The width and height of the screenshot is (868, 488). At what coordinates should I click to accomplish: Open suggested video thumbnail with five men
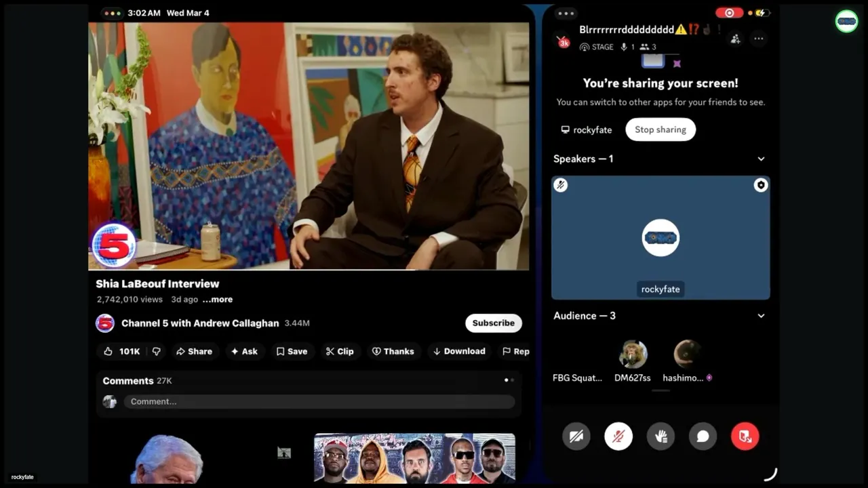pyautogui.click(x=414, y=458)
